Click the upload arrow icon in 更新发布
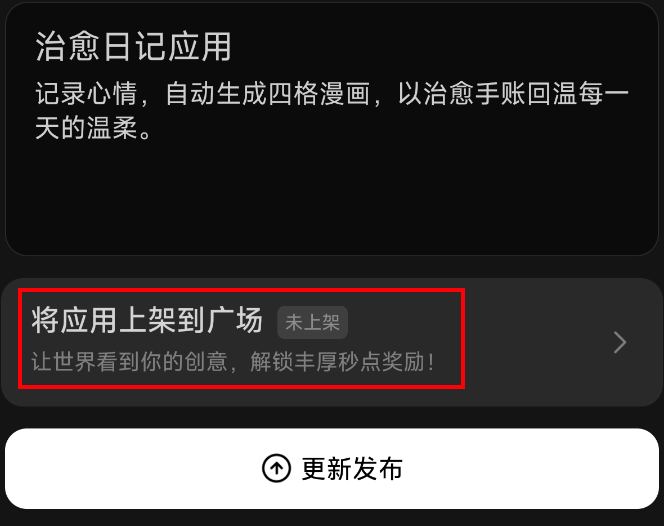Screen dimensions: 664x526 276,468
